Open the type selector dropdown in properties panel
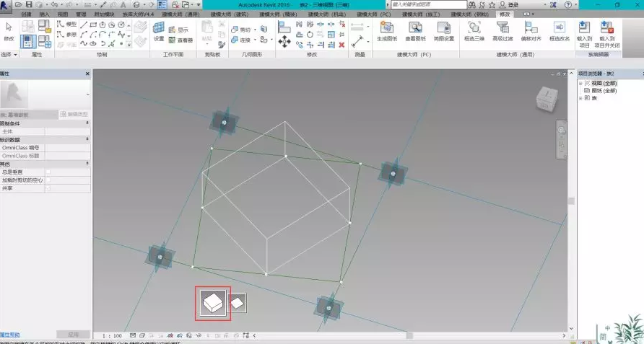Screen dimensions: 644x344 coord(87,94)
